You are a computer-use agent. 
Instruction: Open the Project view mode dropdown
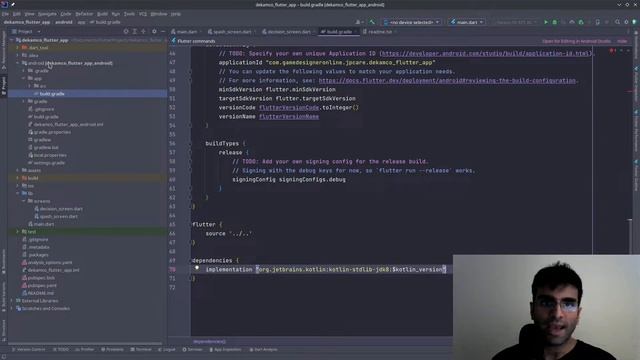pos(26,31)
